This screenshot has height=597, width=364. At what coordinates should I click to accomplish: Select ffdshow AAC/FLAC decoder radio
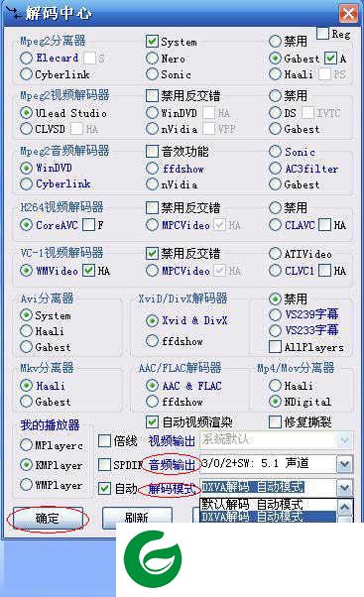(x=152, y=402)
